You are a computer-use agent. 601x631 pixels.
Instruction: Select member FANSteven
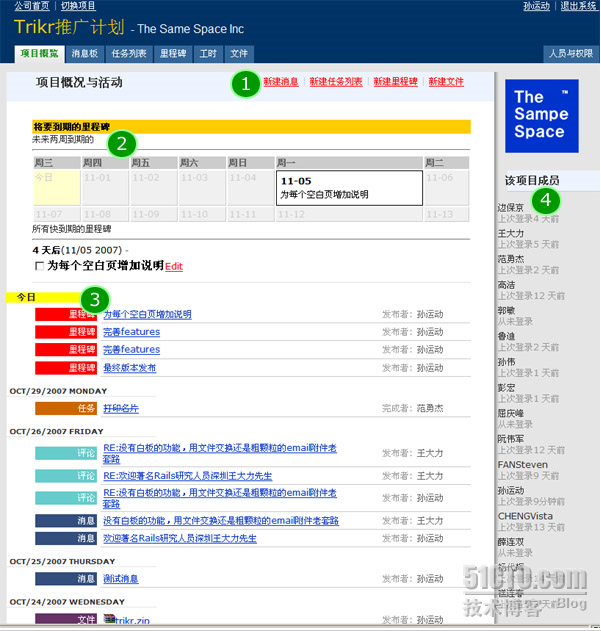click(523, 465)
